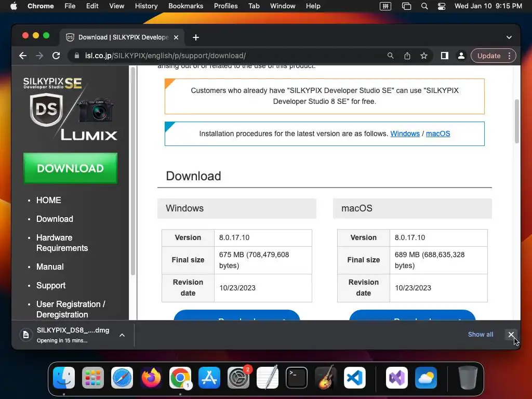Go back to the previous page
Viewport: 532px width, 399px height.
tap(23, 56)
